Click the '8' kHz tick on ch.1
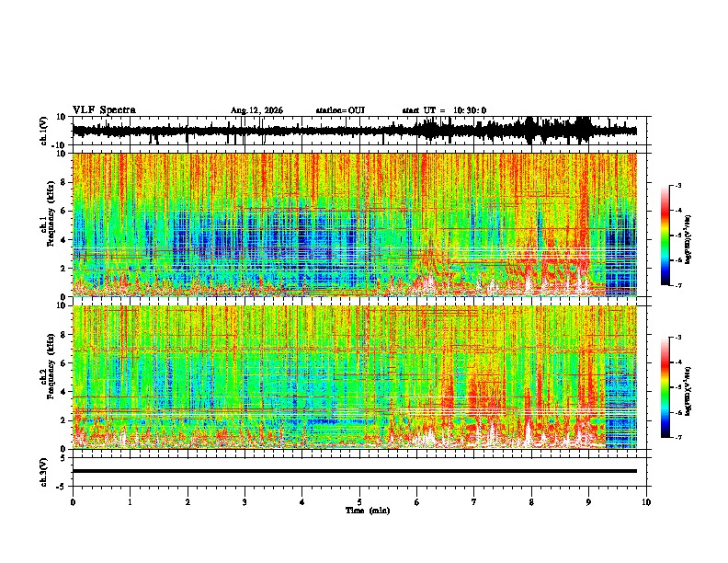 click(x=64, y=182)
